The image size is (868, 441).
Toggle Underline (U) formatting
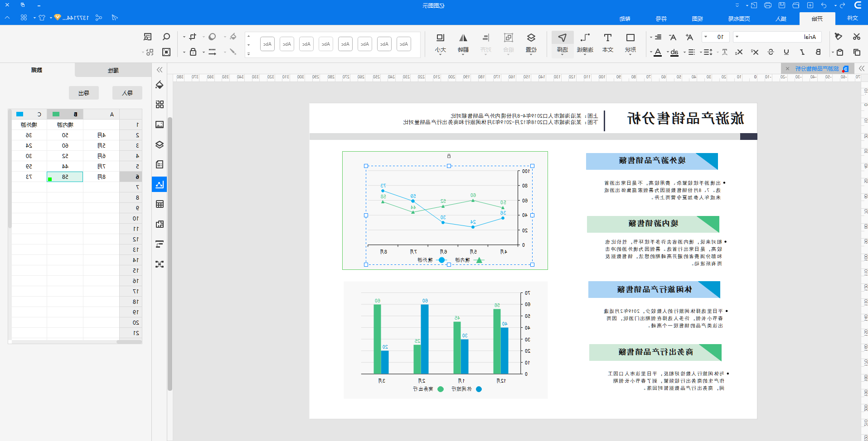click(786, 52)
